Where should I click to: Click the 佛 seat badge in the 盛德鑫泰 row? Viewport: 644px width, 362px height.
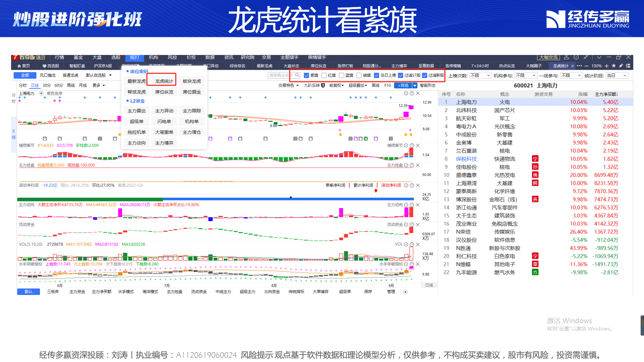point(535,175)
